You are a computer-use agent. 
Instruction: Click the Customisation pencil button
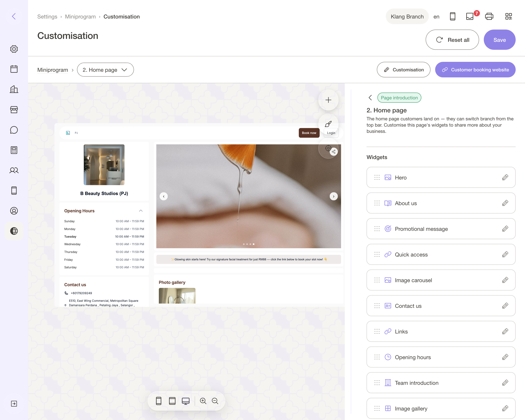(403, 70)
